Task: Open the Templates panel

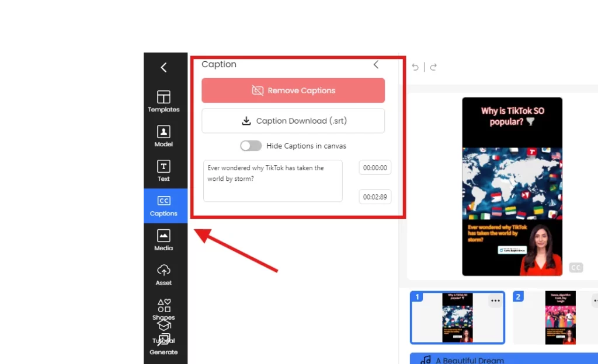Action: (164, 101)
